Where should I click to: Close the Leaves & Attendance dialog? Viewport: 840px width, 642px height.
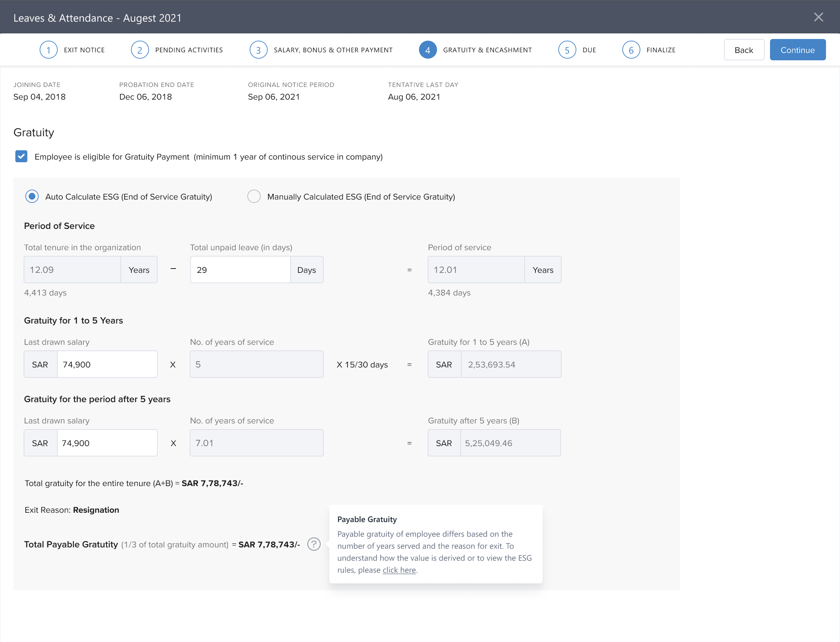click(818, 17)
